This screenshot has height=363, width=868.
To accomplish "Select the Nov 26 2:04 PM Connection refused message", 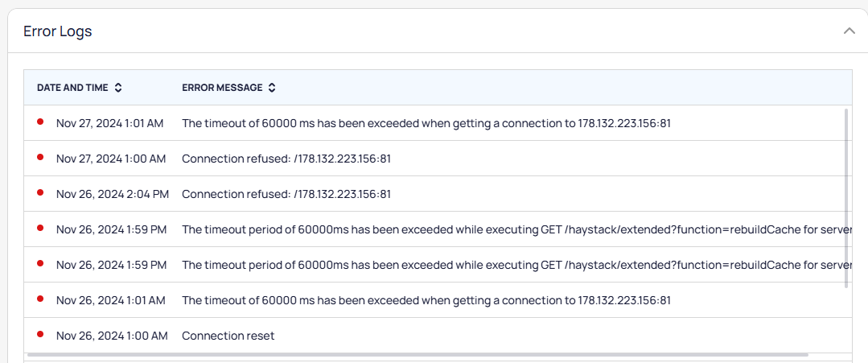I will [x=286, y=194].
